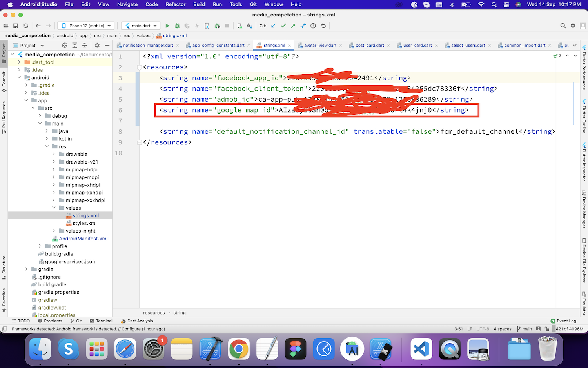Open project folder icon in toolbar

click(5, 26)
